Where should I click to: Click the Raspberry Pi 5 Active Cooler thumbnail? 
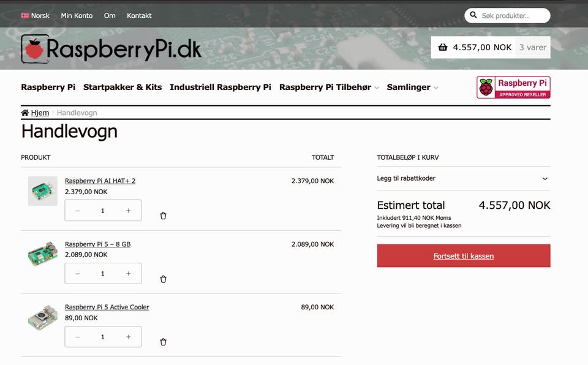pyautogui.click(x=43, y=317)
